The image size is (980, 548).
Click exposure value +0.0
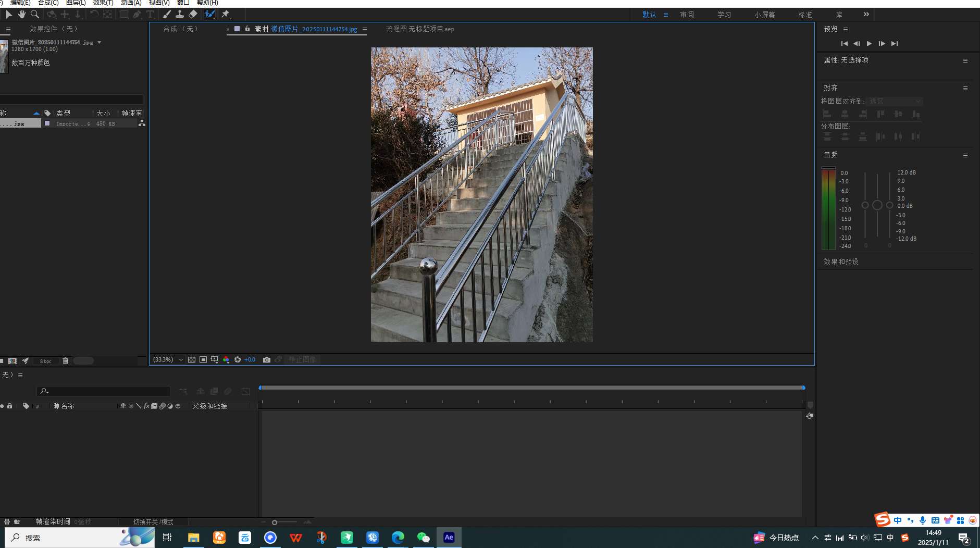(x=250, y=359)
